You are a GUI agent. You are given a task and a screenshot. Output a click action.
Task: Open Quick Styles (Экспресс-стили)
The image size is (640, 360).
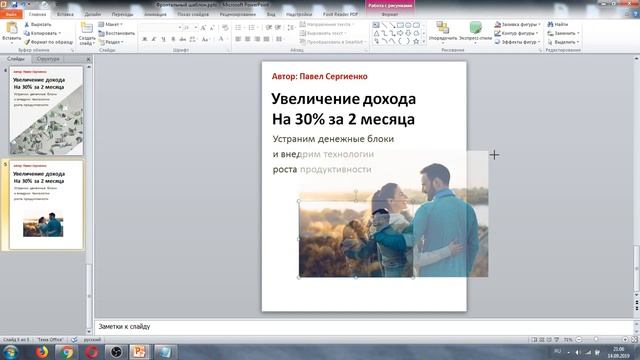click(476, 31)
